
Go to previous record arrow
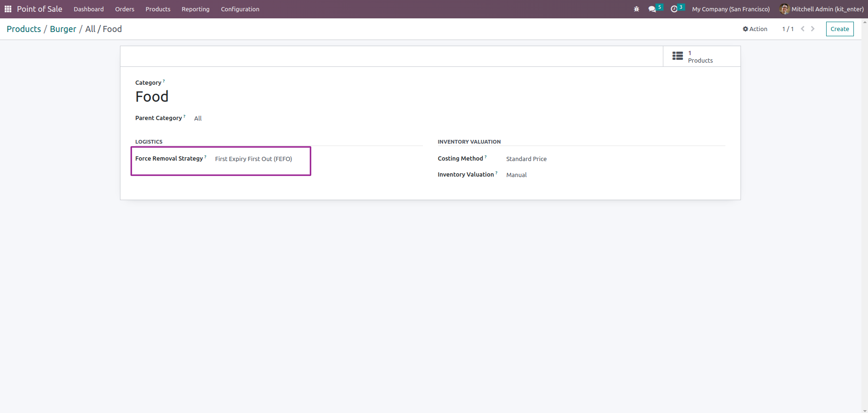coord(803,29)
